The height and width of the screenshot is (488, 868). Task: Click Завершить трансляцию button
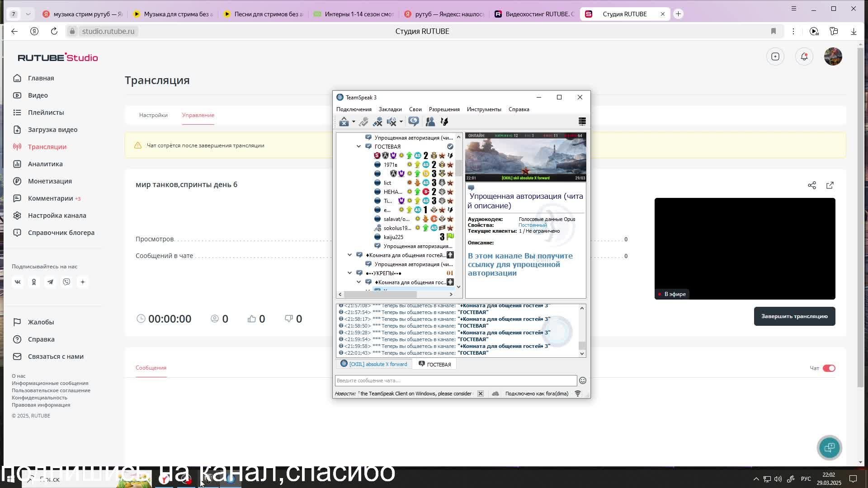pos(794,316)
